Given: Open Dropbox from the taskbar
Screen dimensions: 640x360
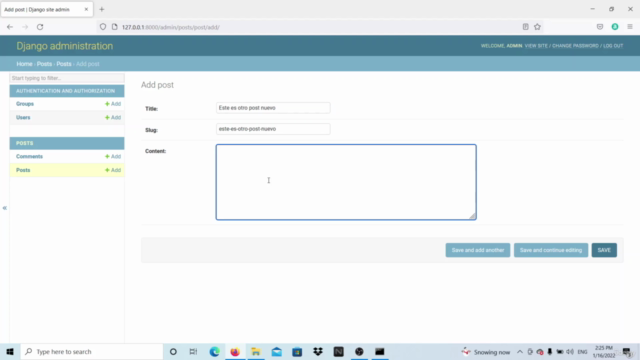Looking at the screenshot, I should (318, 351).
